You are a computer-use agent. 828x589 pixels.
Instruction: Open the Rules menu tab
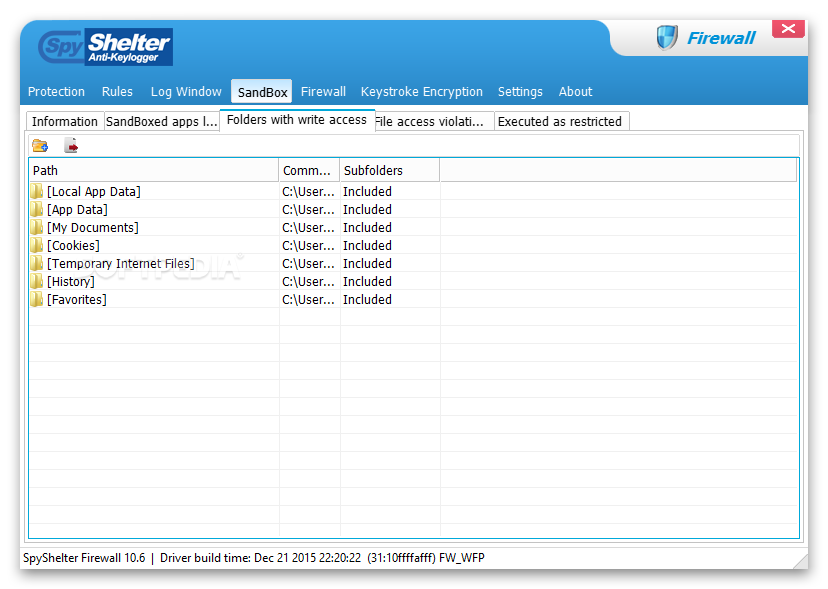[117, 91]
